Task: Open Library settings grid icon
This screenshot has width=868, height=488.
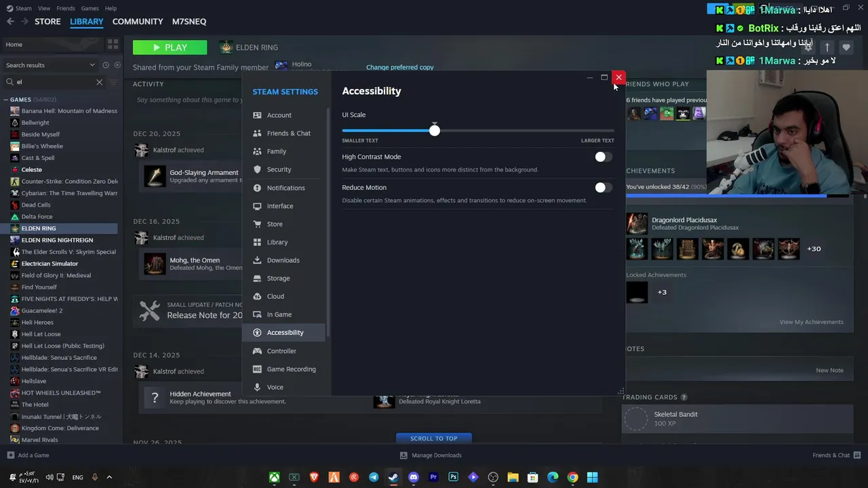Action: coord(257,242)
